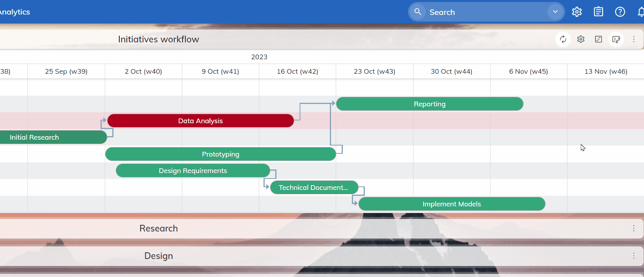Open Initiatives workflow panel settings gear
Viewport: 644px width, 277px height.
pyautogui.click(x=581, y=39)
